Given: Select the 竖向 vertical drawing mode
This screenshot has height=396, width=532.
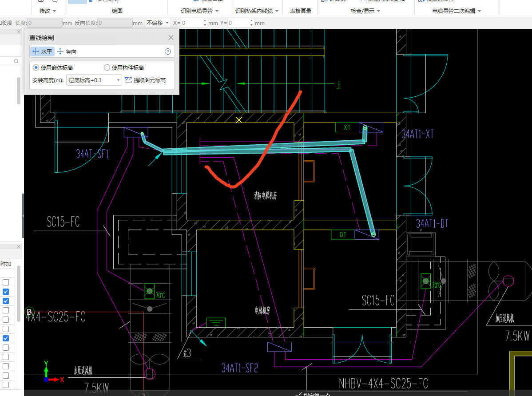Looking at the screenshot, I should point(67,51).
